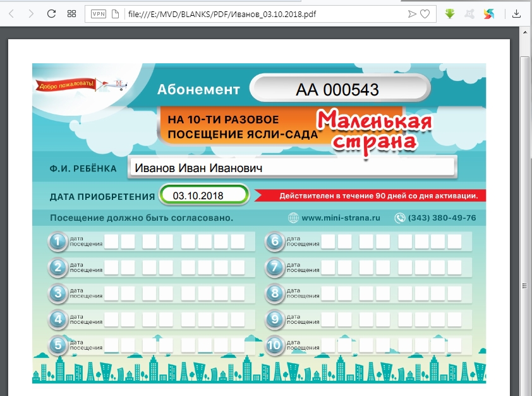Click the grayed-out extension icon
This screenshot has width=532, height=396.
point(470,13)
